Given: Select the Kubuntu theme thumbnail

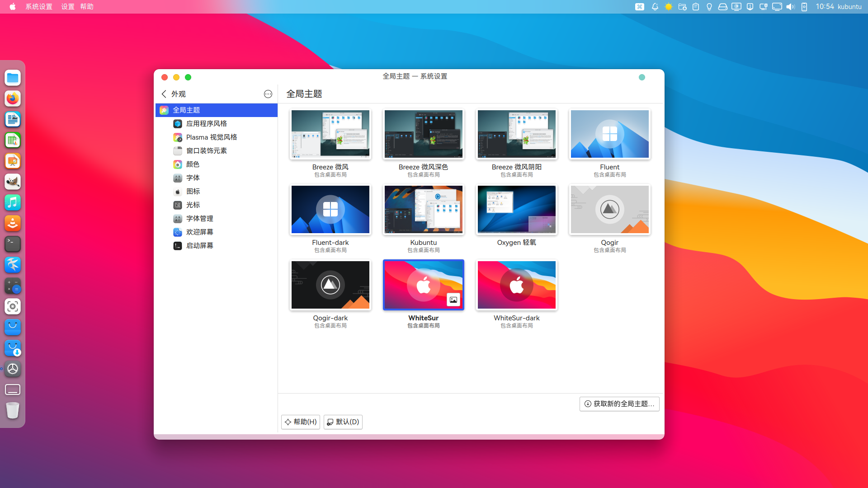Looking at the screenshot, I should pos(424,210).
